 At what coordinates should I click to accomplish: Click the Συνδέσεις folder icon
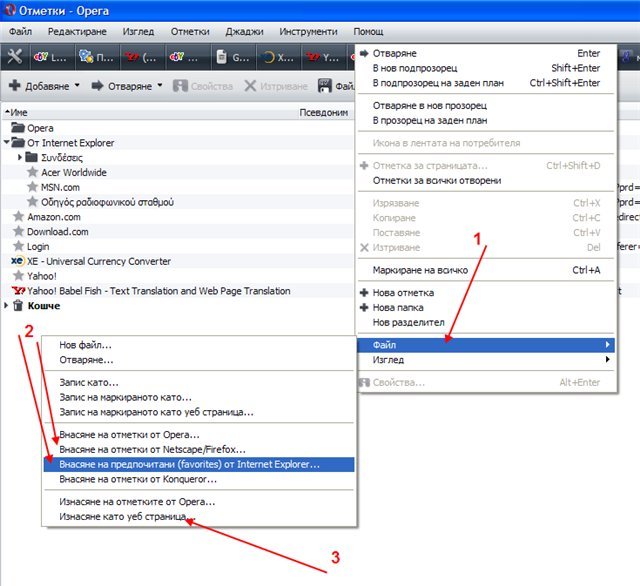32,157
